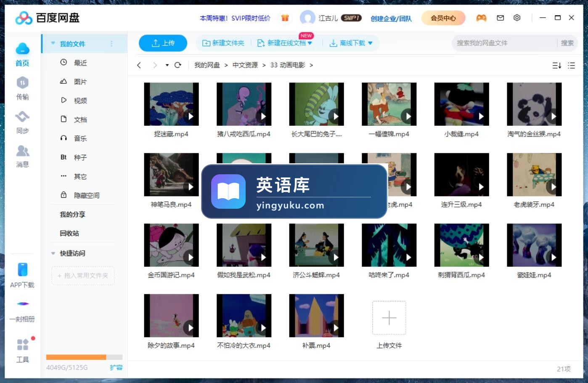Select 老虎装牙.mp4 thumbnail

[x=534, y=175]
